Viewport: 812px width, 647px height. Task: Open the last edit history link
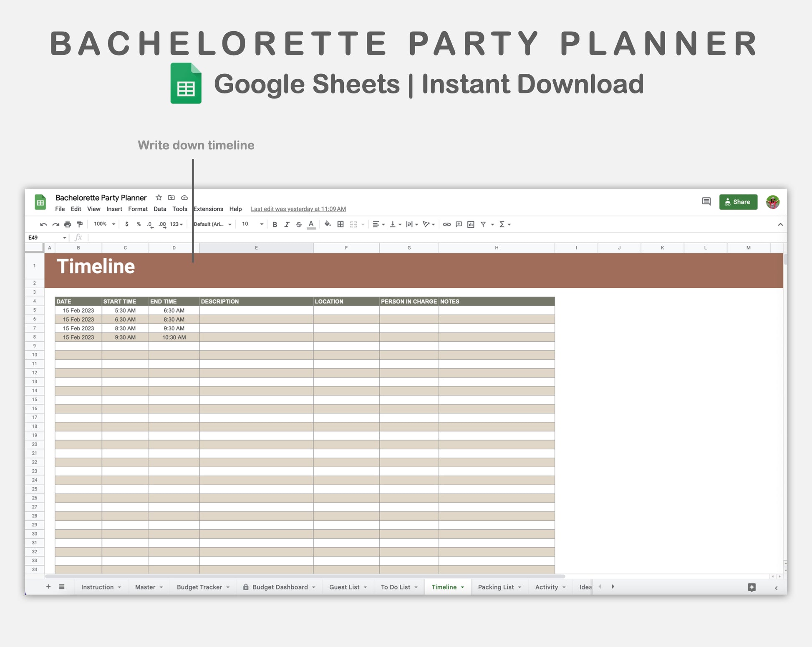298,209
